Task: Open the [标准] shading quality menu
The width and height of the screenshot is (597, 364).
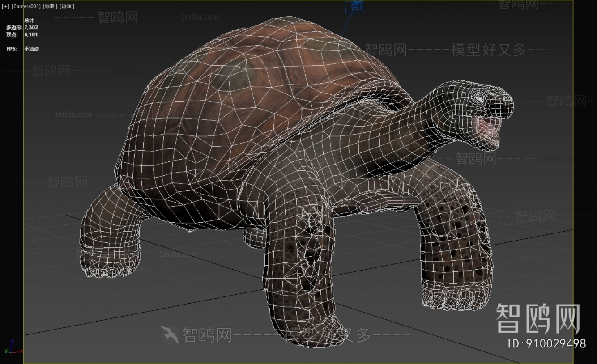Action: pyautogui.click(x=49, y=6)
